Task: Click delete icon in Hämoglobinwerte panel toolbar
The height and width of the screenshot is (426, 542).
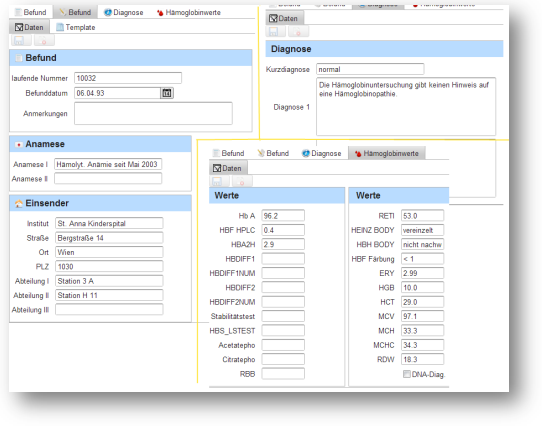Action: click(x=242, y=181)
